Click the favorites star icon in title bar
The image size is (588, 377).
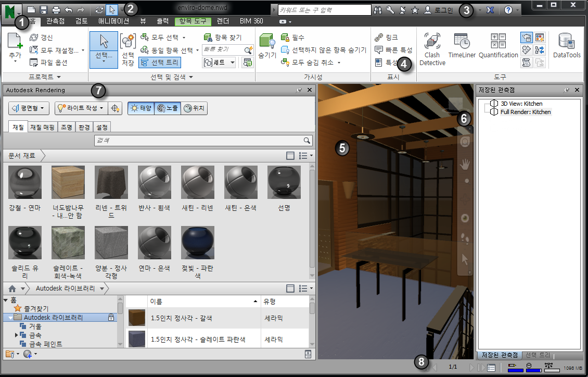[415, 10]
